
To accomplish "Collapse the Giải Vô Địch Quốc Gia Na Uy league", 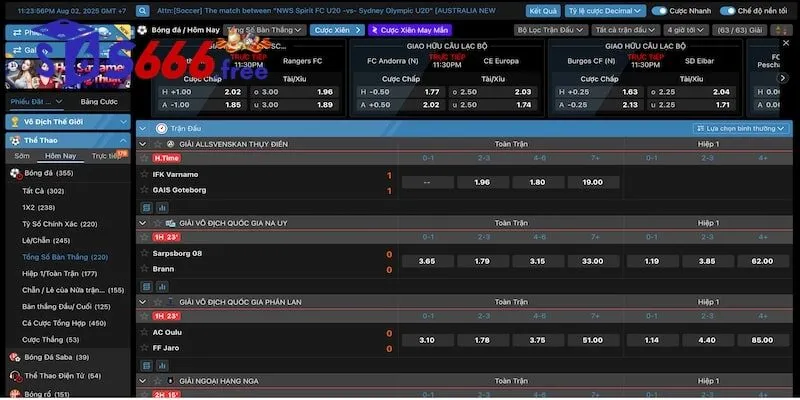I will click(144, 223).
